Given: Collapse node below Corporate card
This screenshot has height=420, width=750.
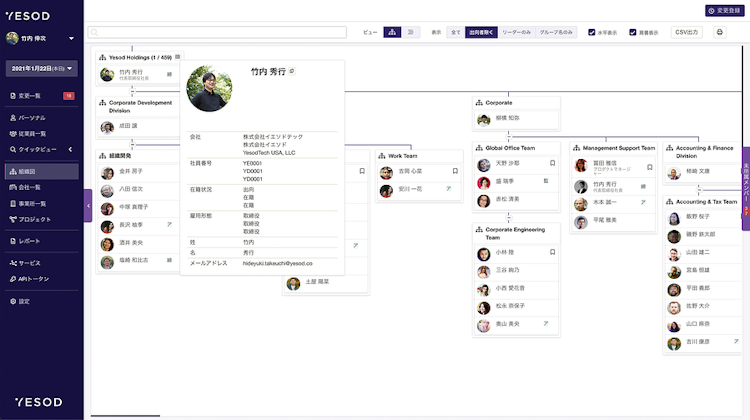Looking at the screenshot, I should click(x=509, y=136).
